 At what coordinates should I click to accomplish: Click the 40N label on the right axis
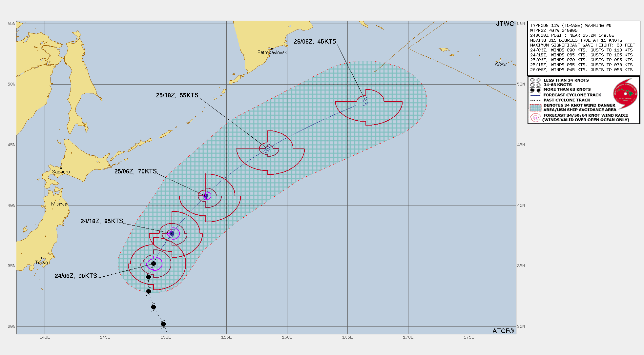pyautogui.click(x=521, y=206)
